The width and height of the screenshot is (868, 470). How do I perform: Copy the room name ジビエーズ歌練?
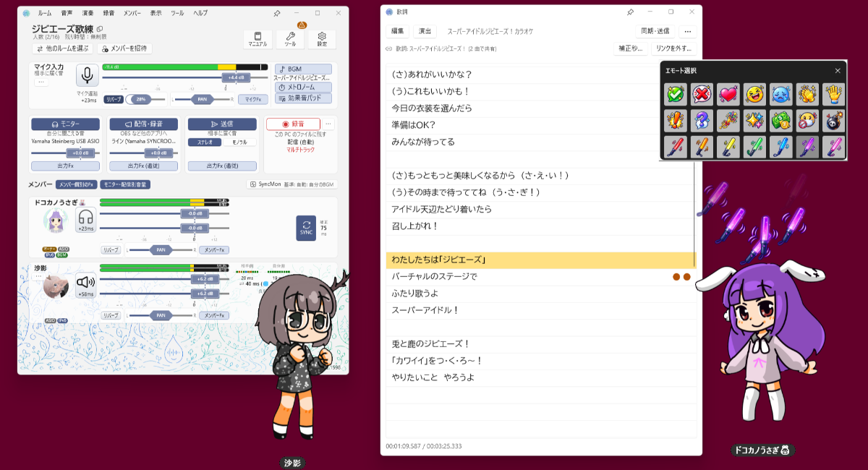point(100,29)
